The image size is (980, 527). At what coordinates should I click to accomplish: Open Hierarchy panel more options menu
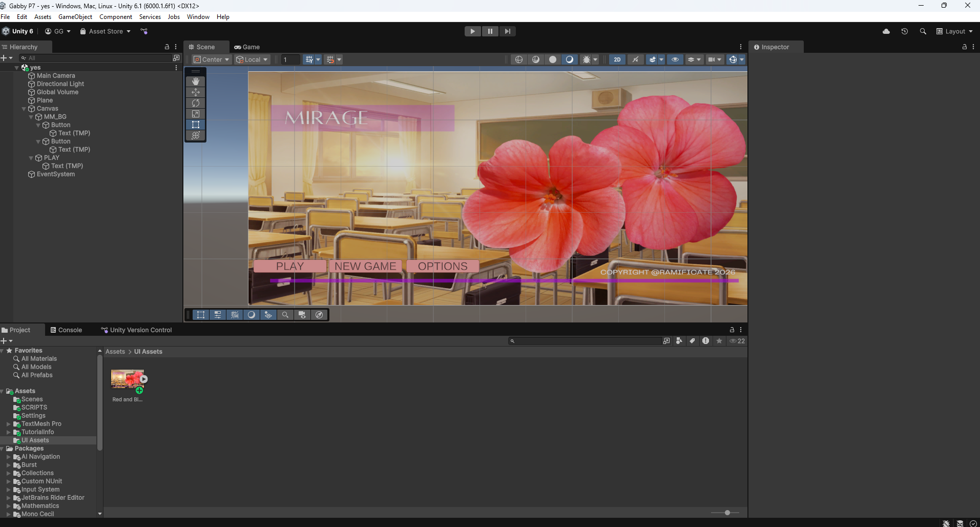(176, 47)
